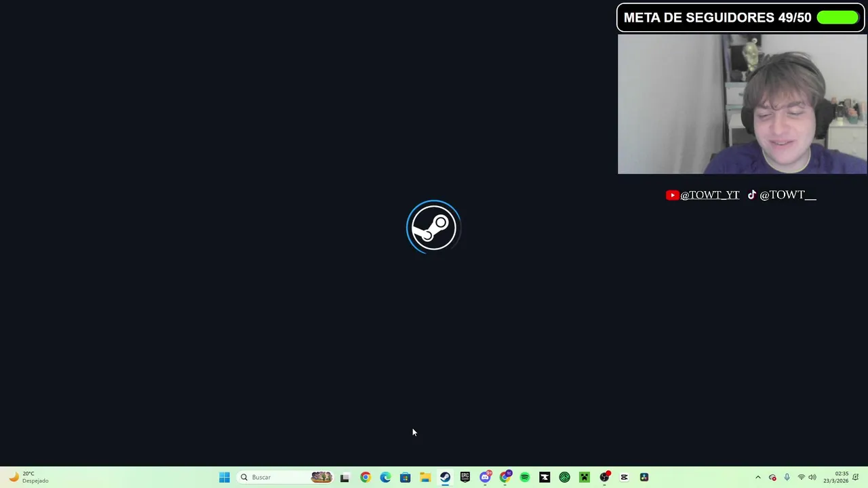This screenshot has width=868, height=488.
Task: Open Discord with the notification badge
Action: click(485, 477)
